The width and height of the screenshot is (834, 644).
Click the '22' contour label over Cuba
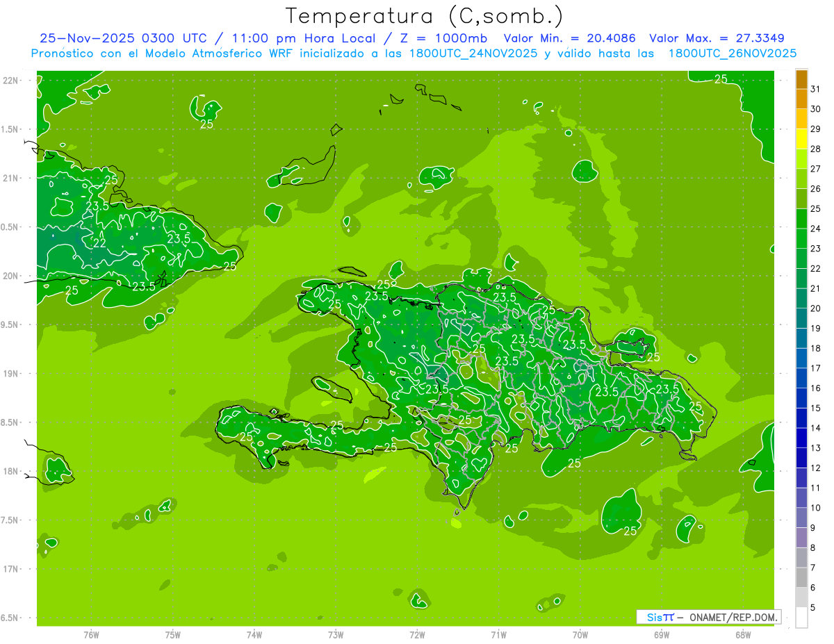click(99, 243)
